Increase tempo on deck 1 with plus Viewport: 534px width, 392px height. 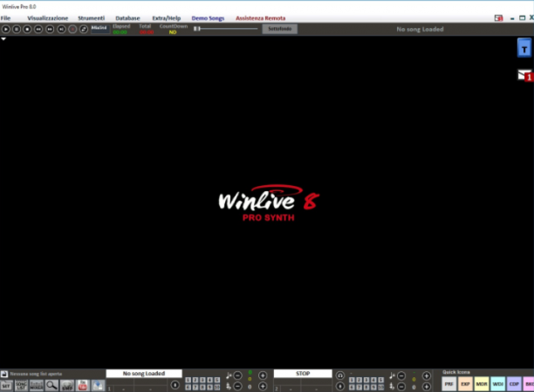coord(263,375)
